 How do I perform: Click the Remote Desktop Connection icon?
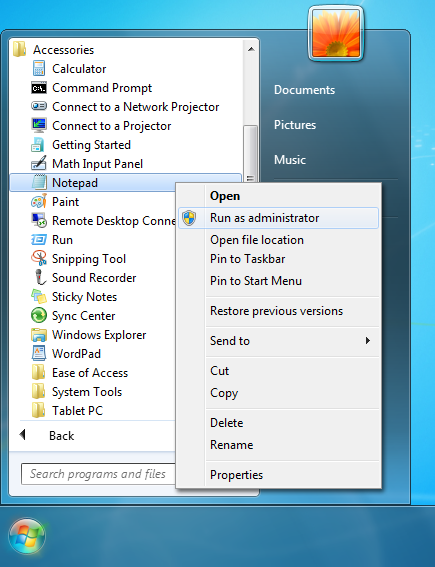point(38,220)
